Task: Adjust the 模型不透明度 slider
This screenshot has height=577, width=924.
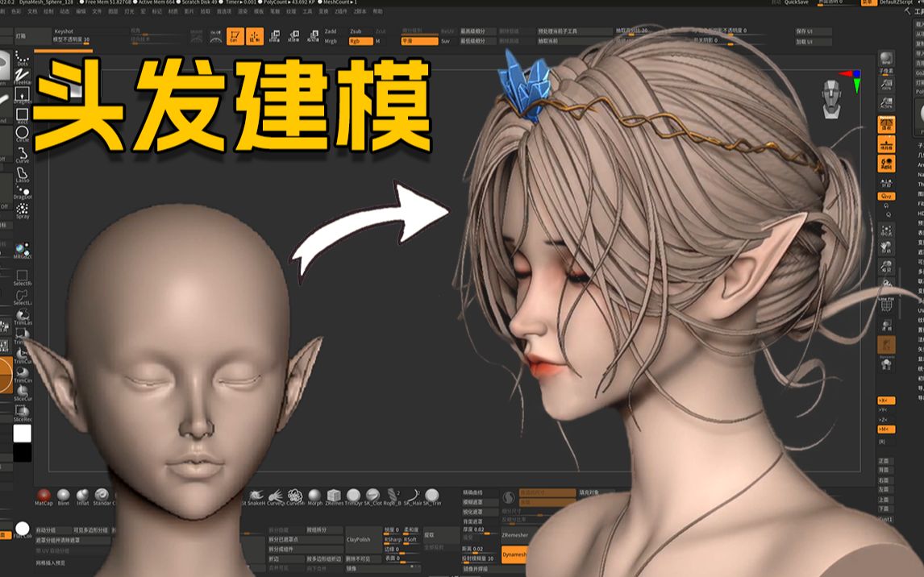Action: click(x=71, y=40)
